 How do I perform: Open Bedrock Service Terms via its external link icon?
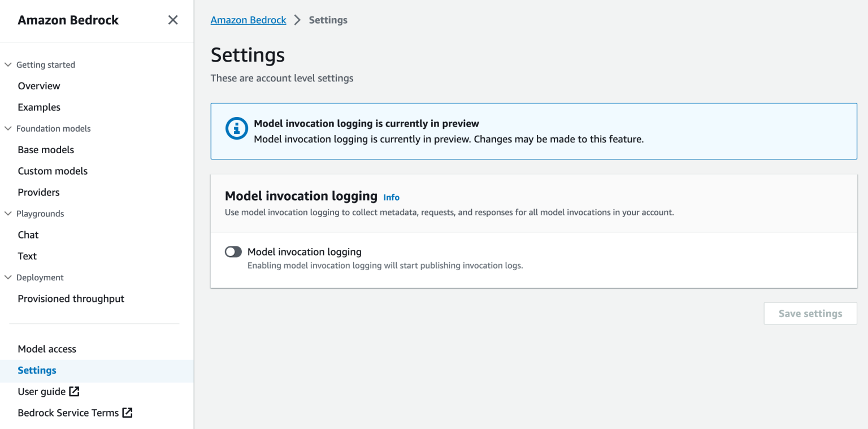click(127, 413)
